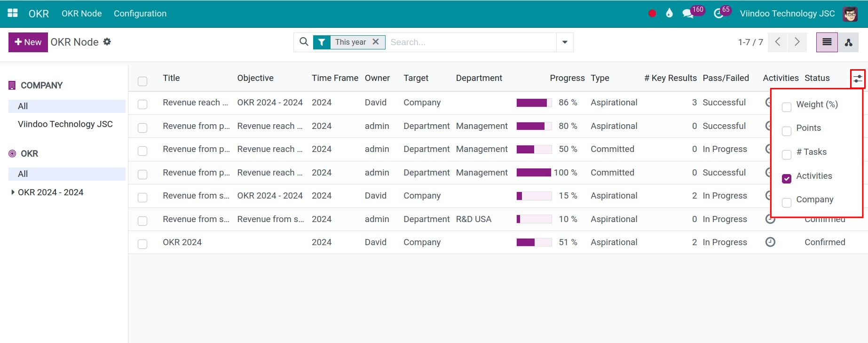Click the 15 % progress bar
The height and width of the screenshot is (343, 868).
coord(534,196)
